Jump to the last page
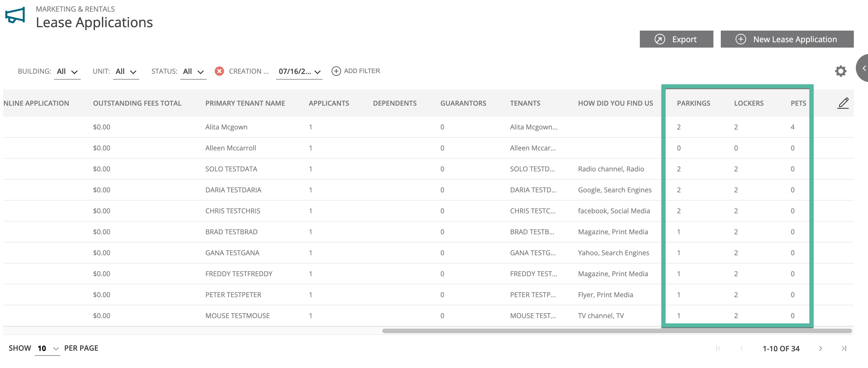Viewport: 868px width, 368px height. 844,348
